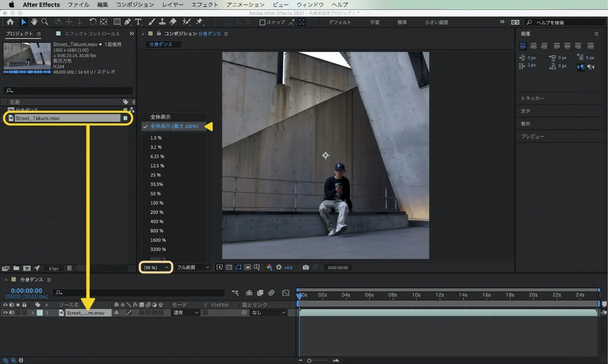
Task: Select the Roto Brush tool
Action: 186,22
